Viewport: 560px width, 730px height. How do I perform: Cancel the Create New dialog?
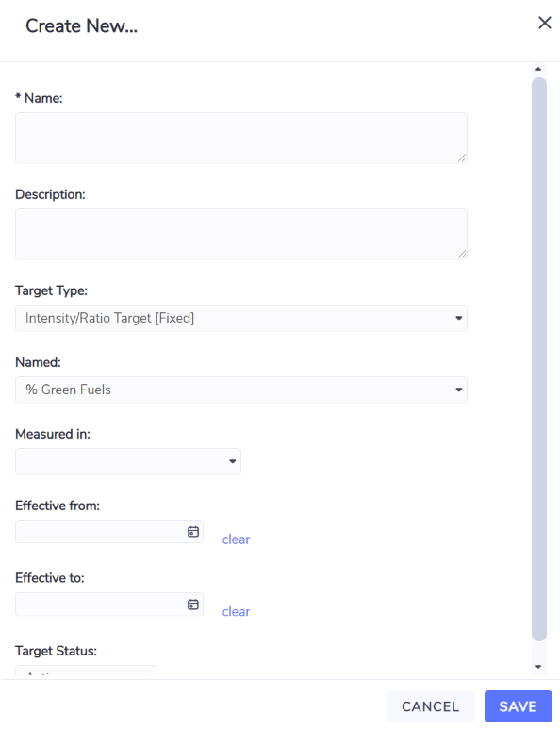[x=431, y=706]
